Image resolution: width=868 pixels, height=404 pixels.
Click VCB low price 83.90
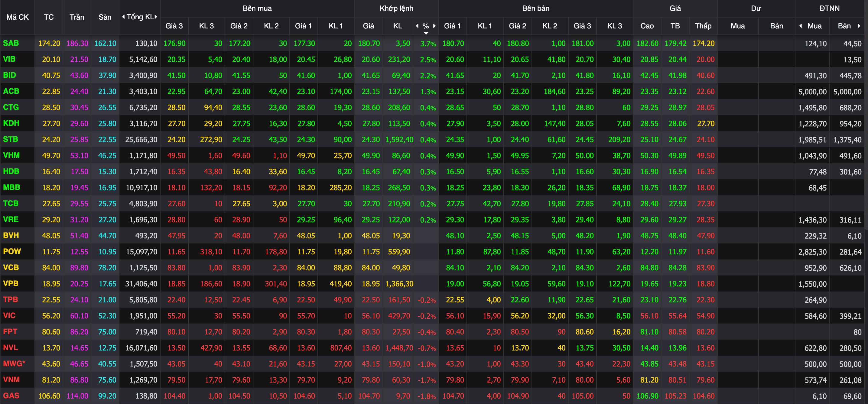click(705, 268)
